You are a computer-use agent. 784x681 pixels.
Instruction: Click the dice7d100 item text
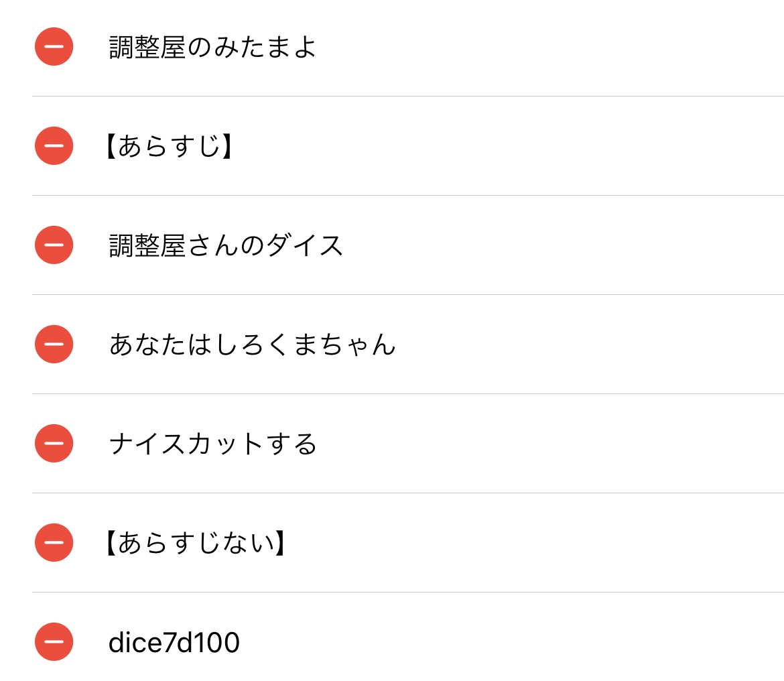pyautogui.click(x=174, y=643)
